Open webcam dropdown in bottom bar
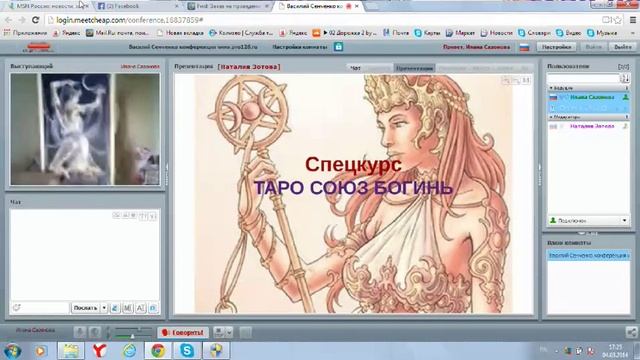 [x=229, y=332]
